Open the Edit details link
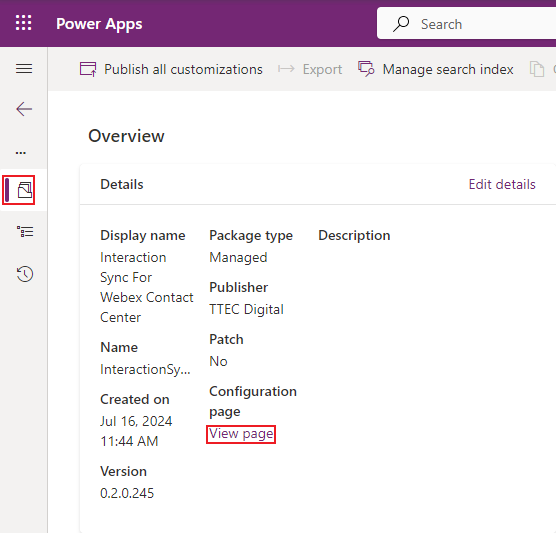The height and width of the screenshot is (533, 556). [502, 184]
